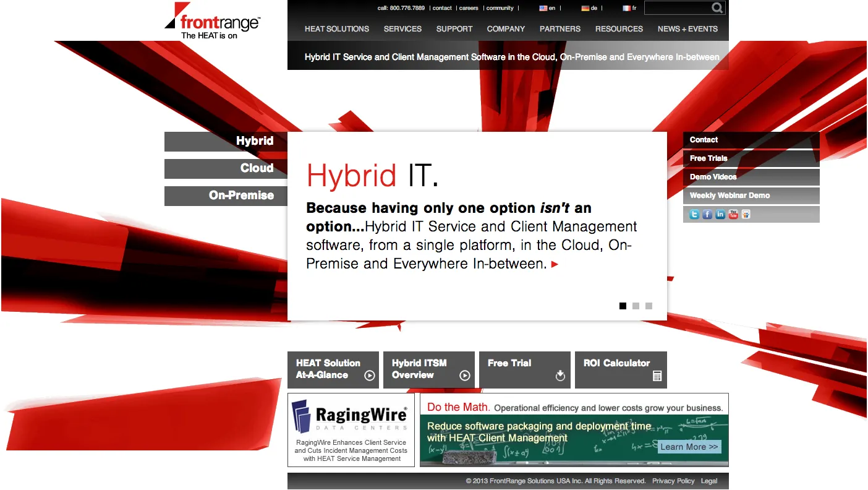Click the 'Do the Math.' banner heading
The width and height of the screenshot is (868, 490).
pos(459,407)
